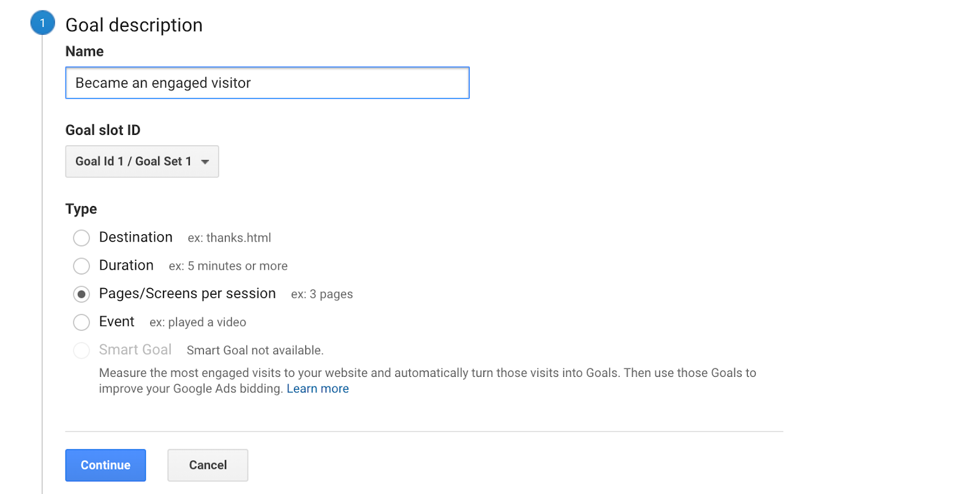Image resolution: width=980 pixels, height=494 pixels.
Task: Click the disabled Smart Goal radio button
Action: click(81, 351)
